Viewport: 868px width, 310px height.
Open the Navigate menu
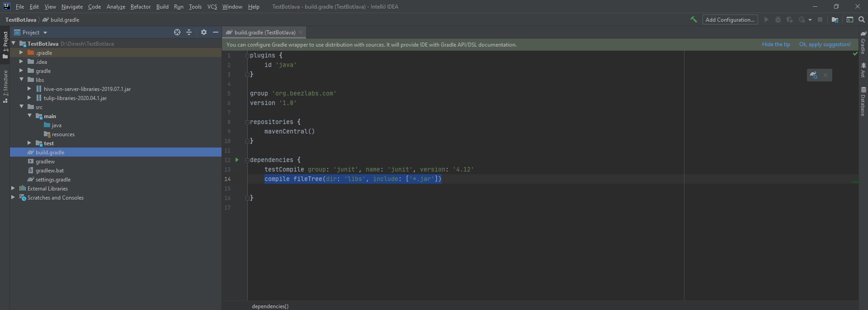[72, 6]
